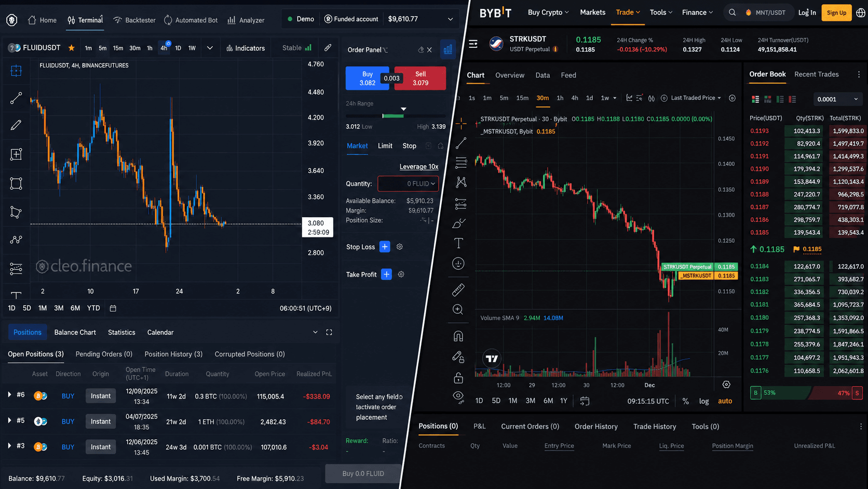Select the ruler measure tool in Bybit chart
The width and height of the screenshot is (868, 489).
coord(458,290)
